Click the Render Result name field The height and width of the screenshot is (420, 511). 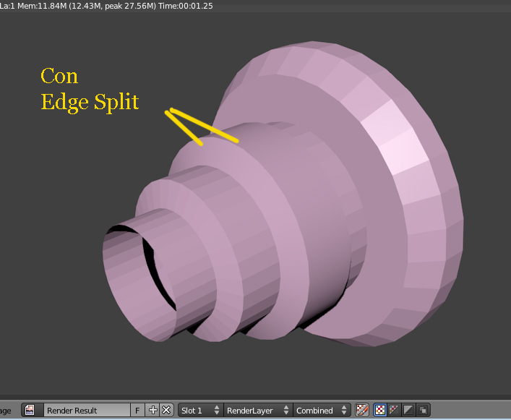tap(87, 410)
